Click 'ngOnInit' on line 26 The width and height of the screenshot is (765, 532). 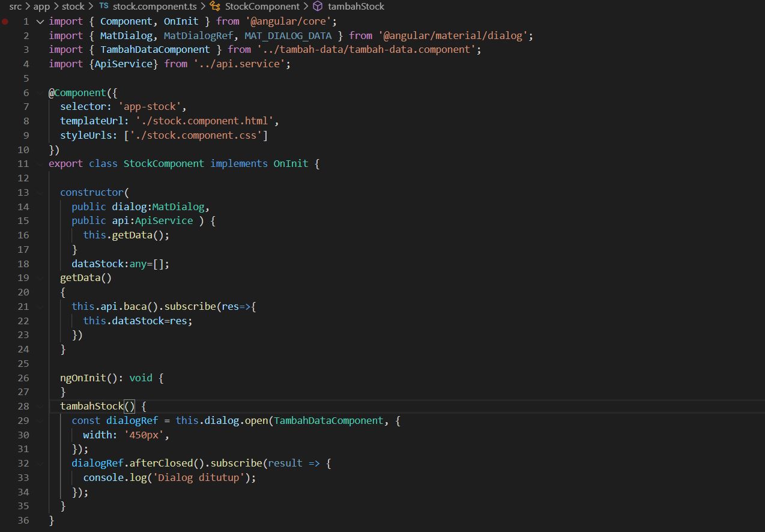click(x=83, y=378)
